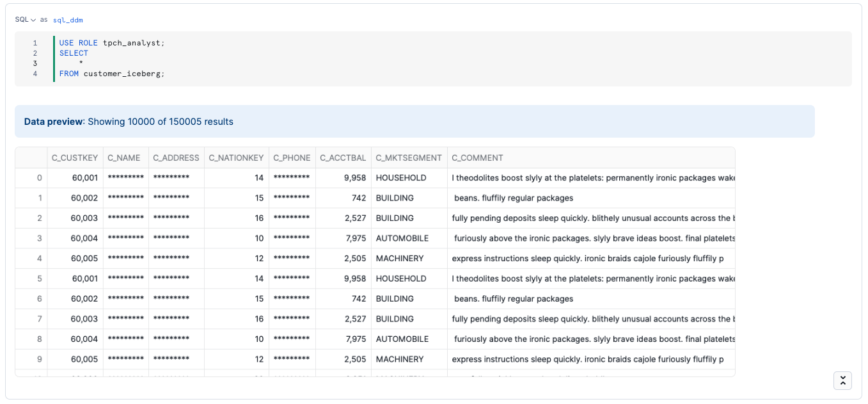The height and width of the screenshot is (404, 868).
Task: Collapse the results with the bottom-right chevron button
Action: pos(842,380)
